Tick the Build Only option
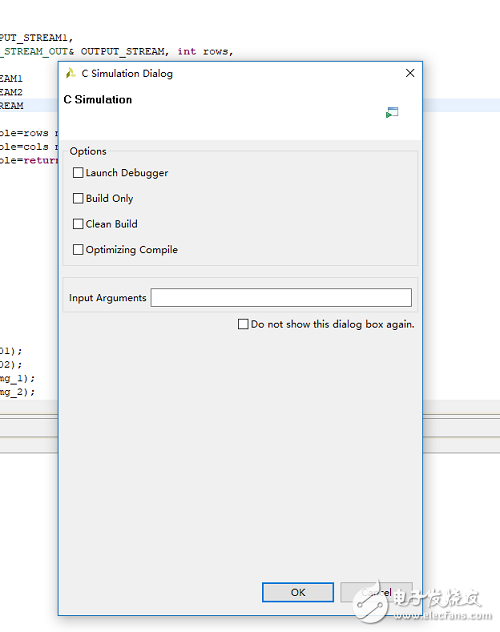 78,198
